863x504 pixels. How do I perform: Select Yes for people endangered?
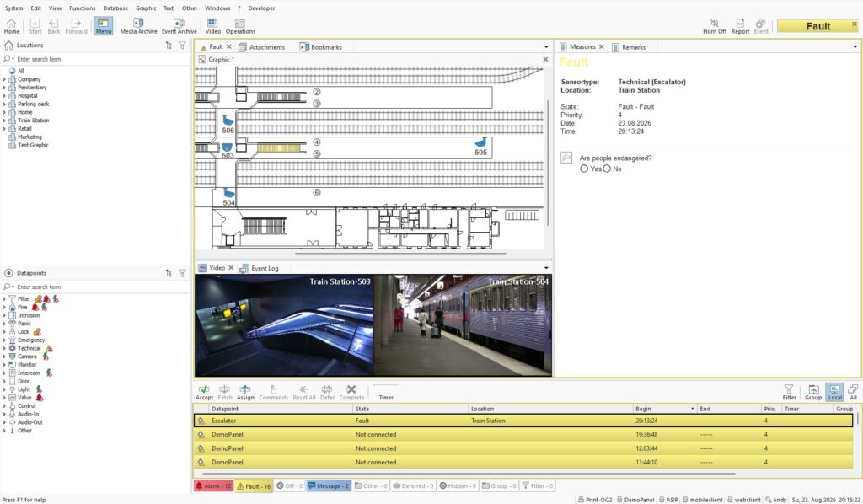click(584, 169)
